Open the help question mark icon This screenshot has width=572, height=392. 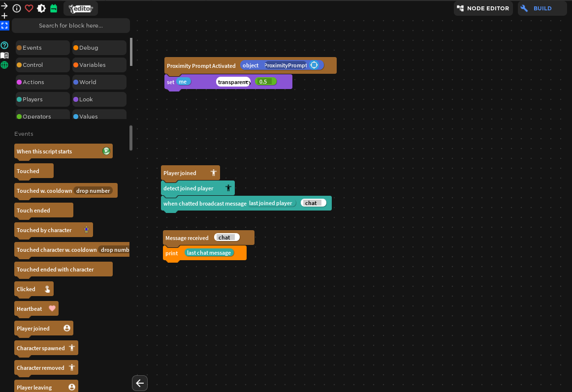[4, 45]
